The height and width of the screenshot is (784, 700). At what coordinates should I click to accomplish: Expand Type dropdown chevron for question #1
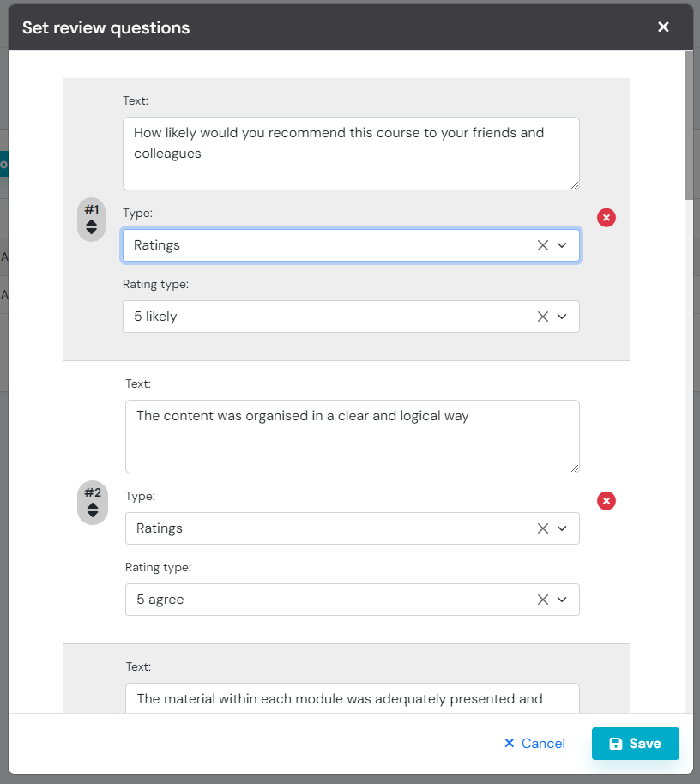[562, 245]
